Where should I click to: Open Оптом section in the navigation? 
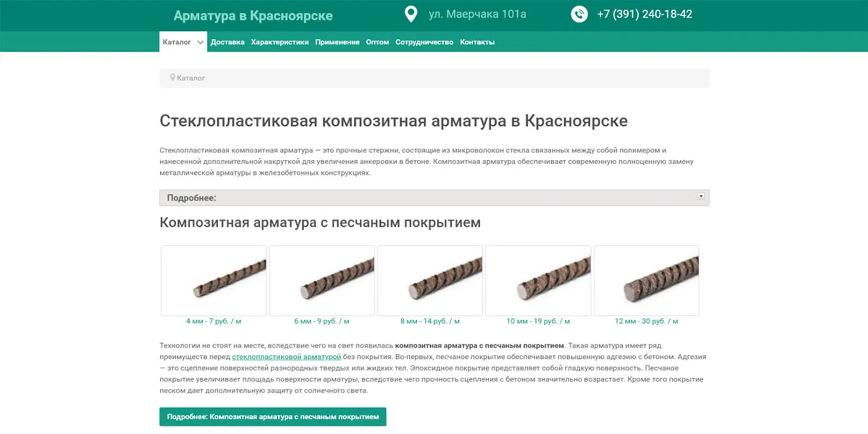tap(377, 42)
